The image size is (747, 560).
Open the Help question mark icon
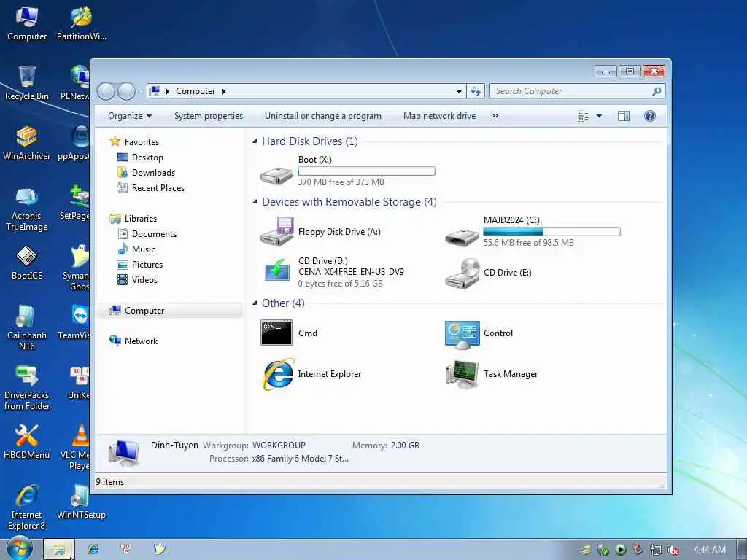[649, 116]
